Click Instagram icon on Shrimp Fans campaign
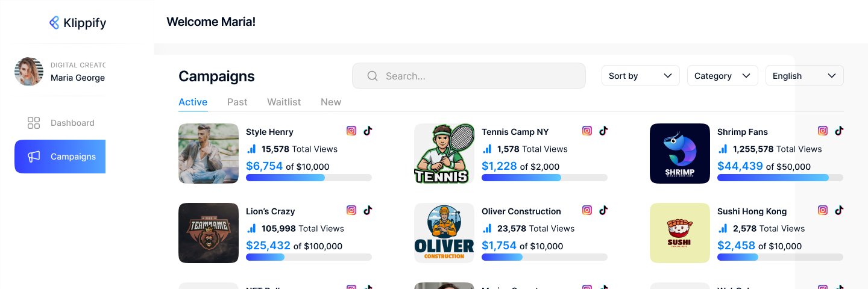The width and height of the screenshot is (868, 289). (x=823, y=131)
